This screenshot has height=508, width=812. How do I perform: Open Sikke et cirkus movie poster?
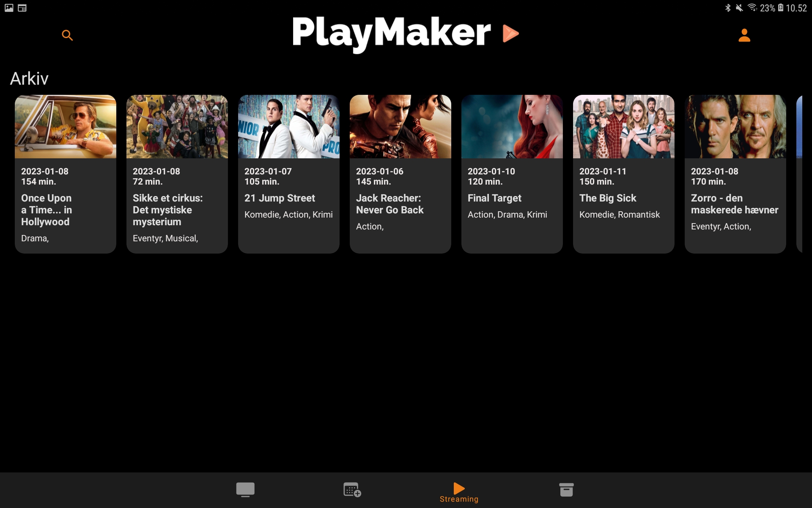tap(177, 127)
